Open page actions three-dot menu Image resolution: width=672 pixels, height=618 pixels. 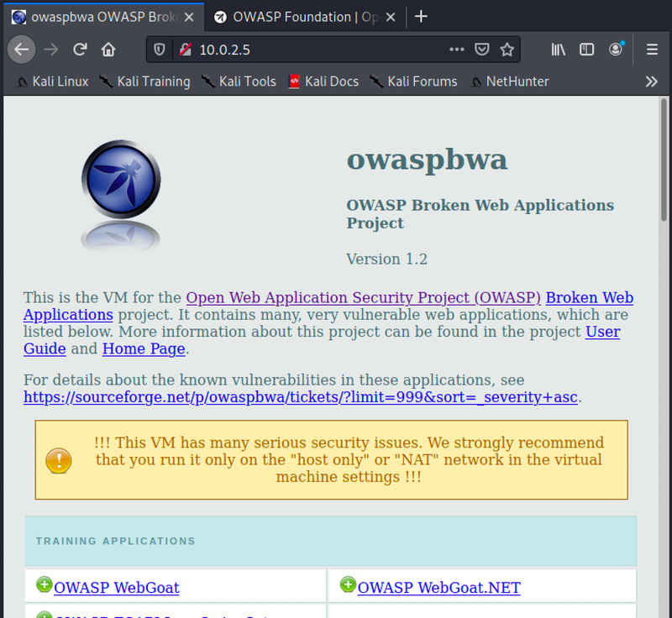[x=457, y=50]
